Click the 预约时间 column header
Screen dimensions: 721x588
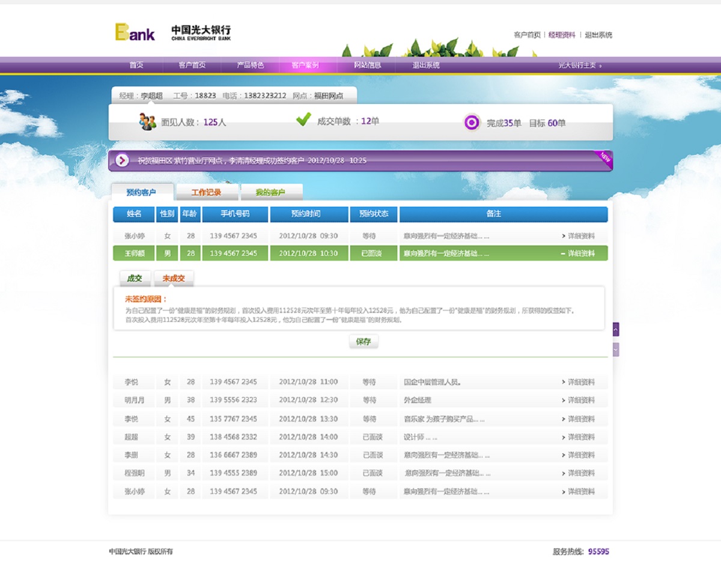[309, 214]
